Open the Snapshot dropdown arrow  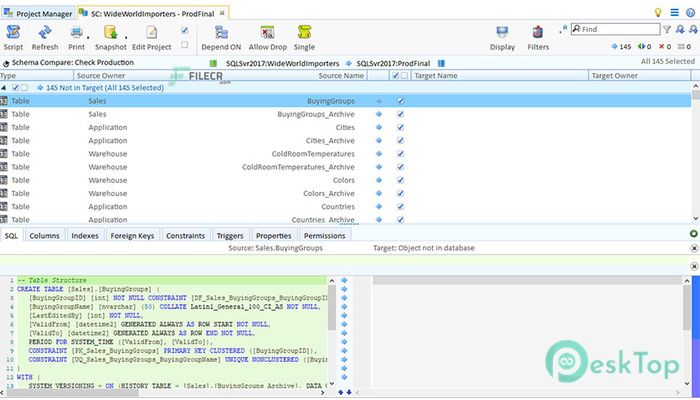pos(126,38)
